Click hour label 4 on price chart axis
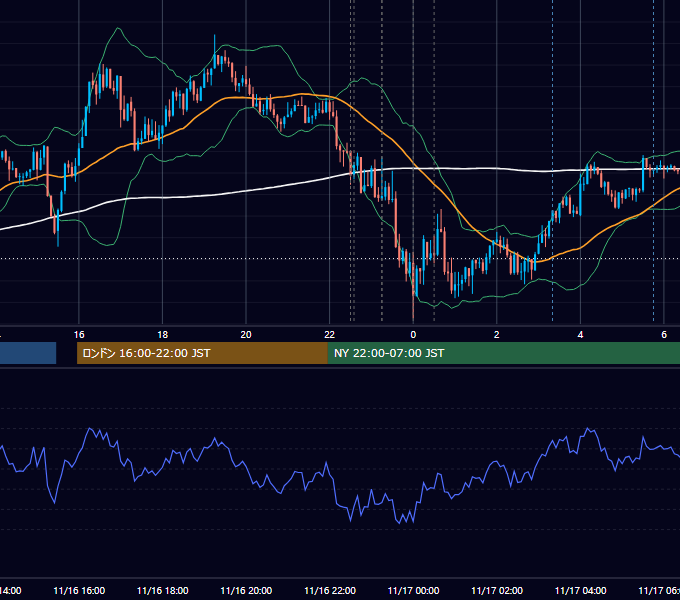This screenshot has height=600, width=680. pos(580,335)
